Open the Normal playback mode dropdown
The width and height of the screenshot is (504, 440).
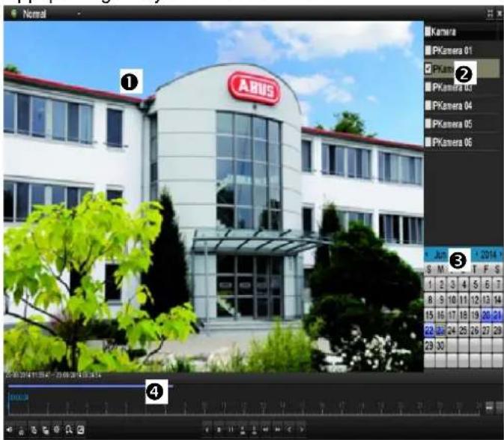click(x=79, y=13)
